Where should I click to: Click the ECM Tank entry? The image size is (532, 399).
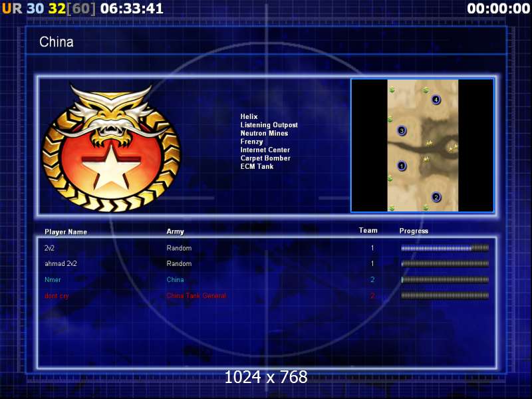coord(257,166)
